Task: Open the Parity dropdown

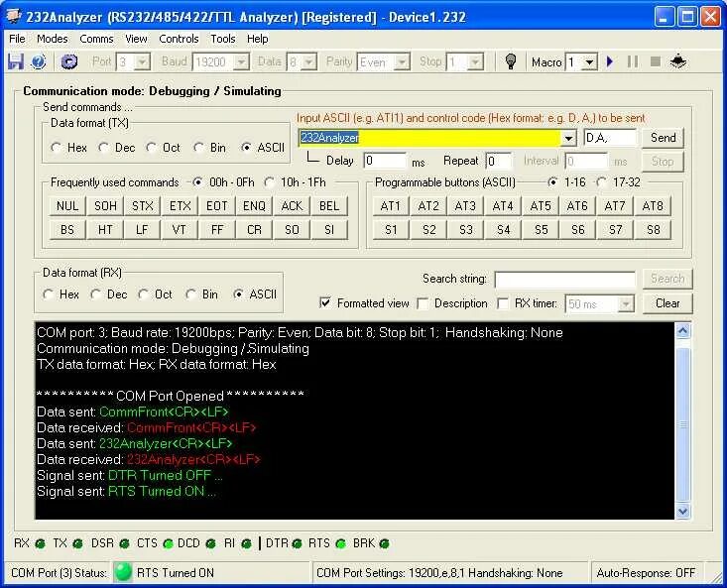Action: (x=402, y=61)
